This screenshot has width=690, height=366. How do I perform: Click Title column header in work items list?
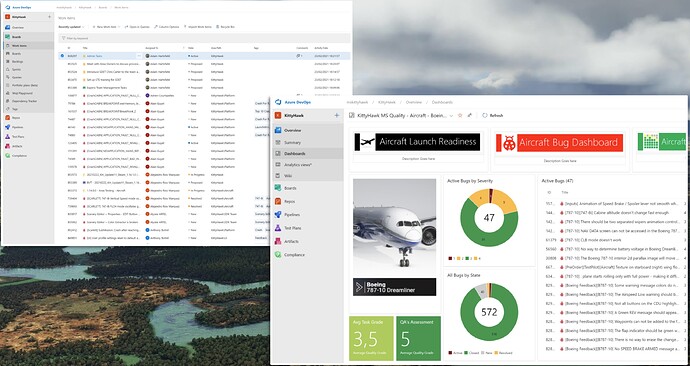[x=85, y=48]
